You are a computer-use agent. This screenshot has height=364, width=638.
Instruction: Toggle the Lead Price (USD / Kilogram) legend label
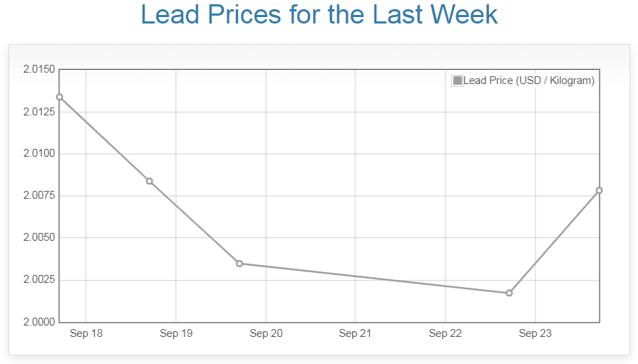coord(528,80)
